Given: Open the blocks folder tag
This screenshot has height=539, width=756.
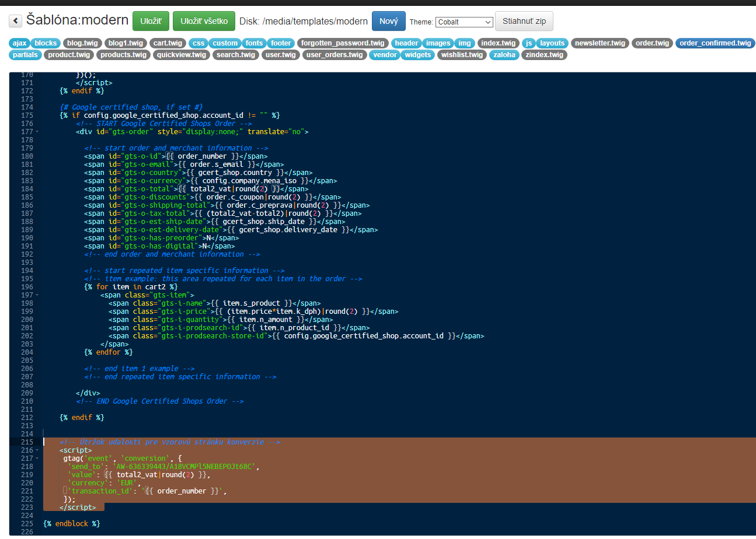Looking at the screenshot, I should tap(46, 43).
